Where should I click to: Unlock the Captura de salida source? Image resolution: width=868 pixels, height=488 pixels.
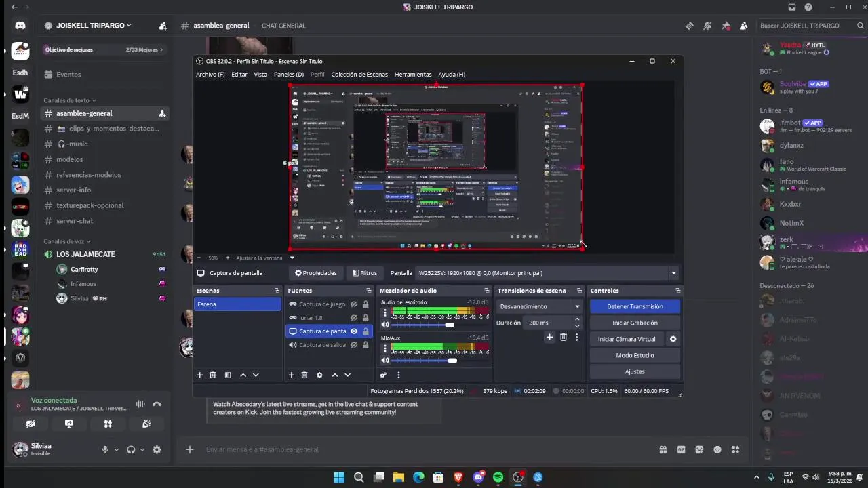click(x=366, y=345)
